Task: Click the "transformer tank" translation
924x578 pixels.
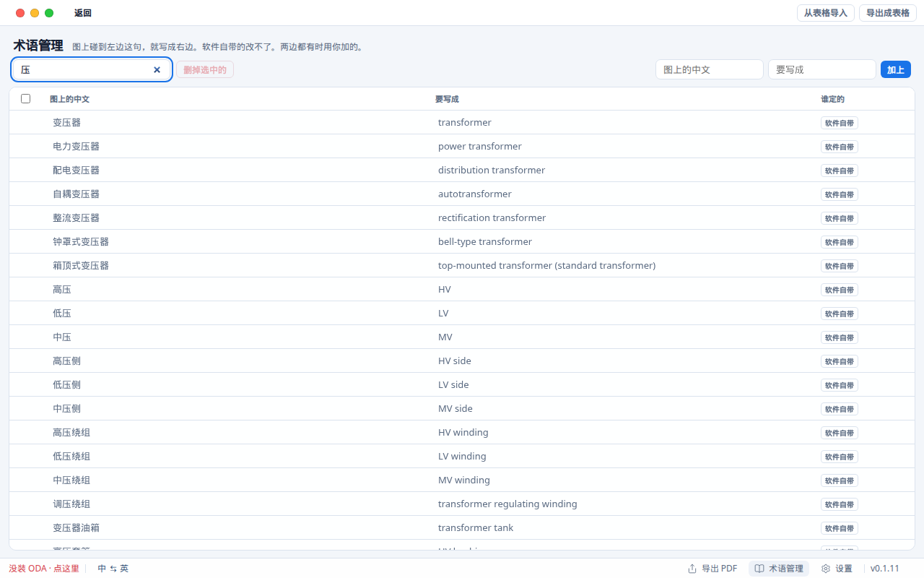Action: pyautogui.click(x=476, y=527)
